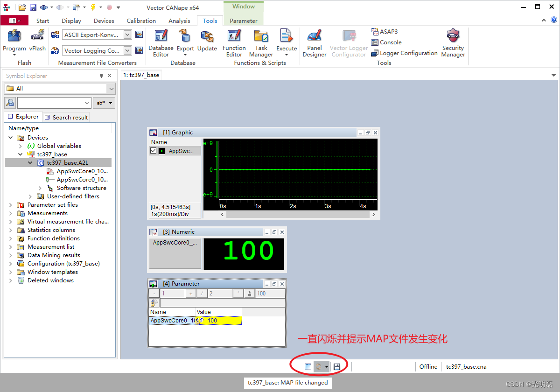Open the Panel Designer
Viewport: 560px width, 392px height.
315,43
